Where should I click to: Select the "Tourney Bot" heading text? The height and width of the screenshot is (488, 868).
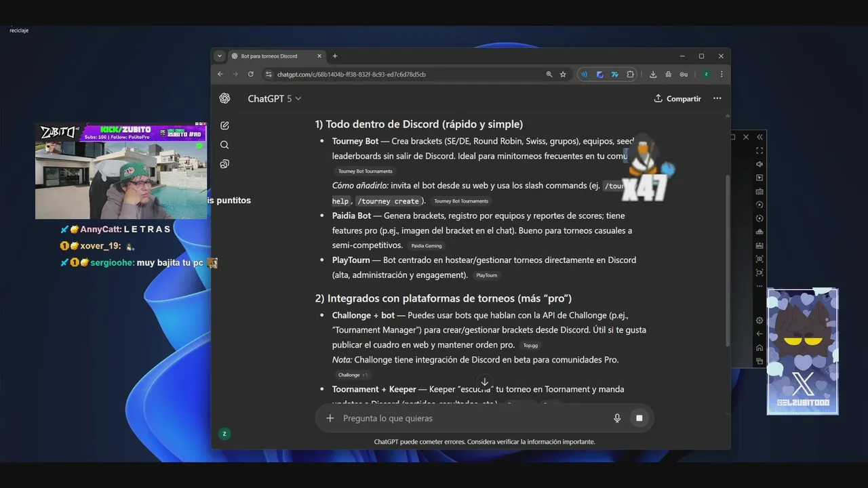pyautogui.click(x=355, y=141)
